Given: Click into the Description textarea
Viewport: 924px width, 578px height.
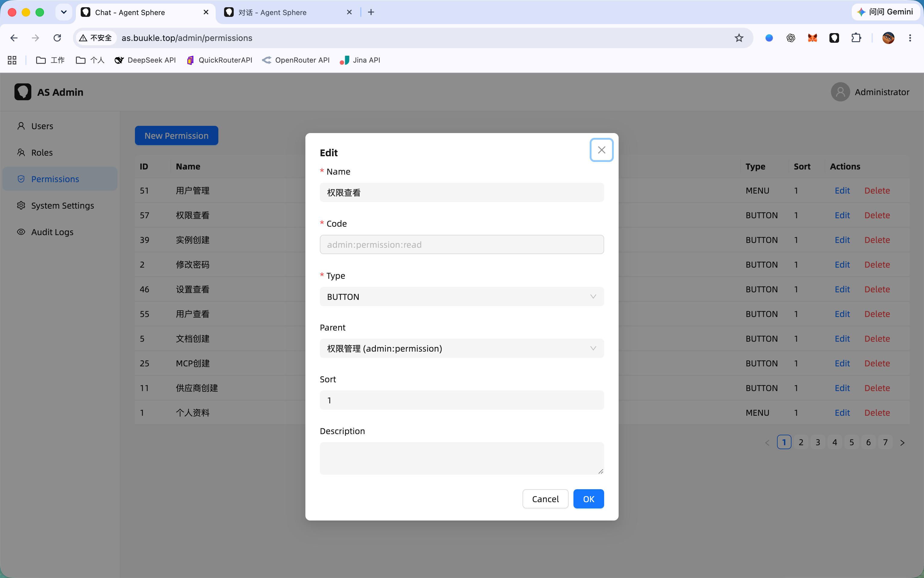Looking at the screenshot, I should pos(462,458).
